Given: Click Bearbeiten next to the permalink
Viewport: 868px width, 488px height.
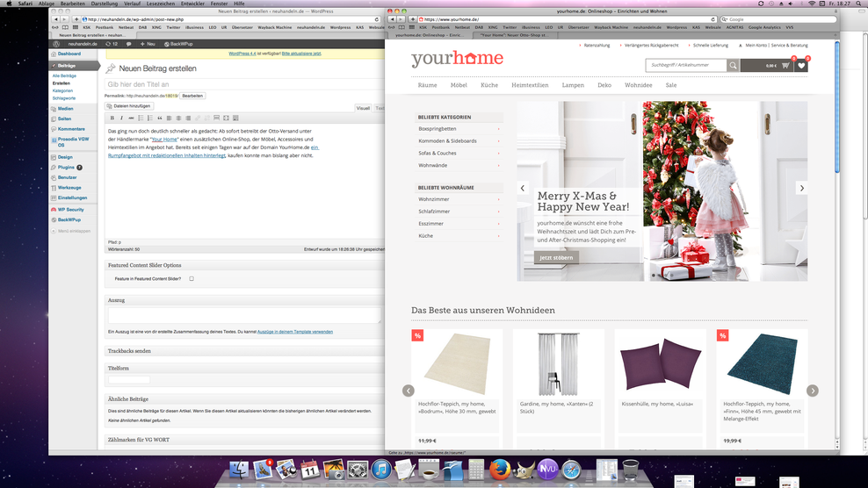Looking at the screenshot, I should coord(192,96).
